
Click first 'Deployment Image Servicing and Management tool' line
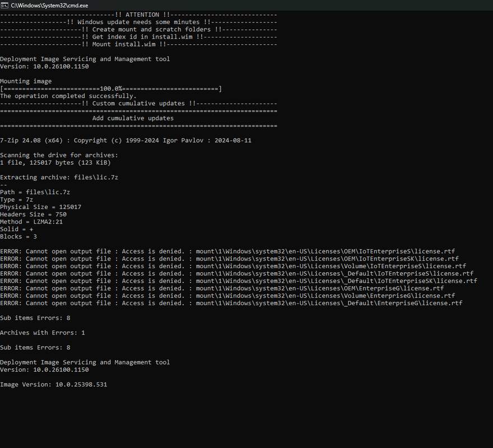coord(85,59)
